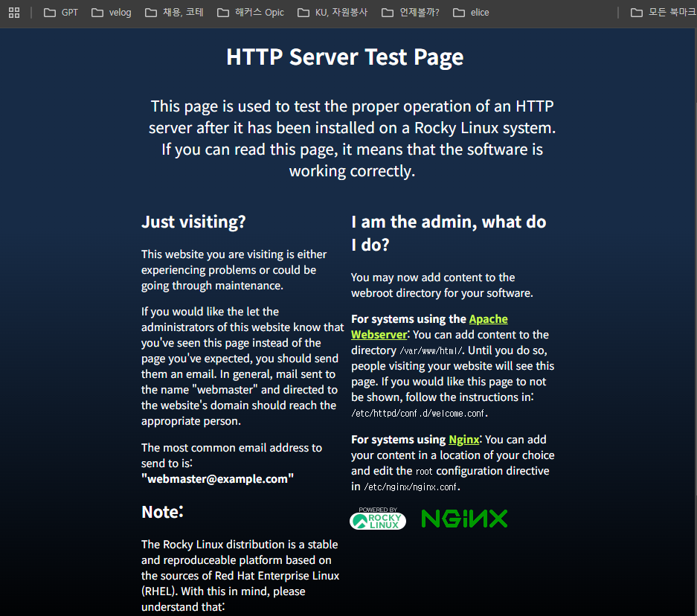Open the velog bookmark folder
Screen dimensions: 697x616
pyautogui.click(x=111, y=13)
